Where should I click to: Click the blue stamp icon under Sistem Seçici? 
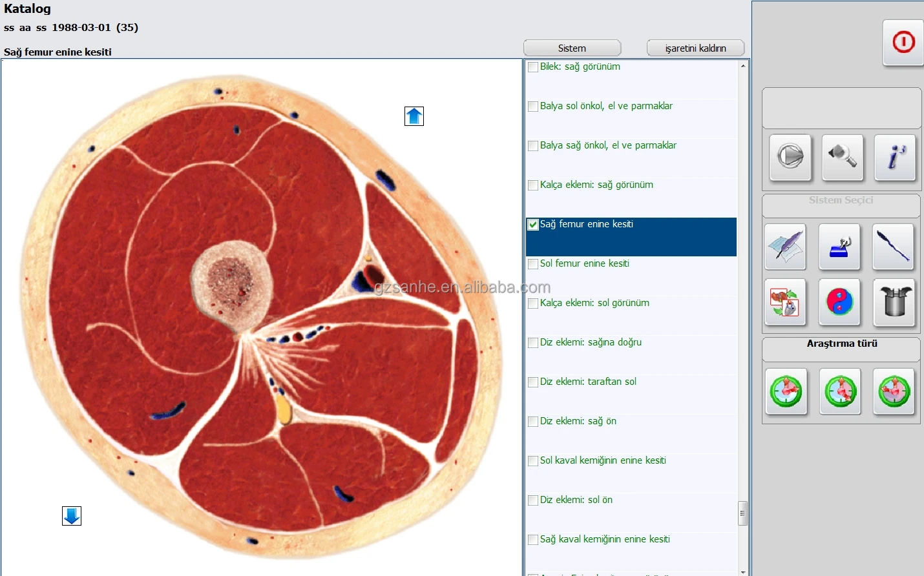(840, 247)
